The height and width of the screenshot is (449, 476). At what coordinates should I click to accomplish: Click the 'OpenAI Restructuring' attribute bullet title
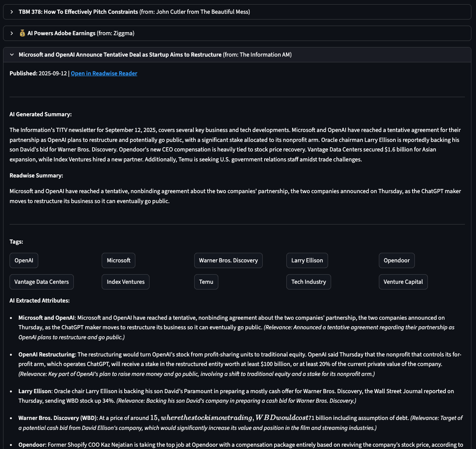47,355
